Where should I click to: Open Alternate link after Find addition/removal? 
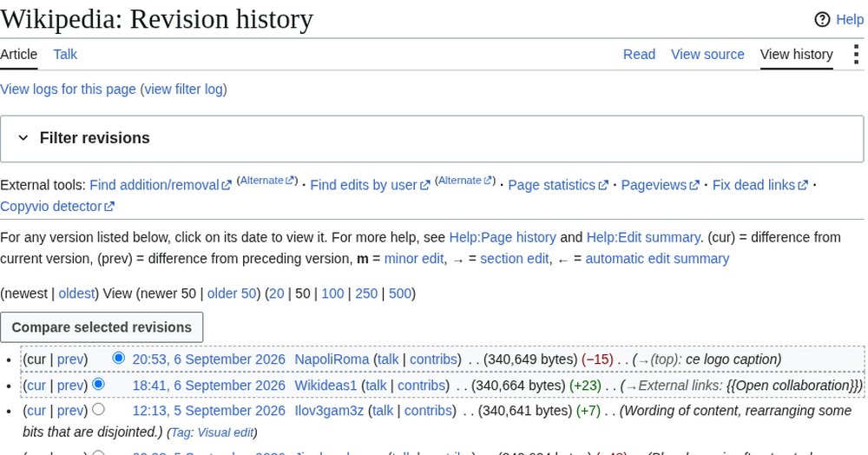pos(266,181)
